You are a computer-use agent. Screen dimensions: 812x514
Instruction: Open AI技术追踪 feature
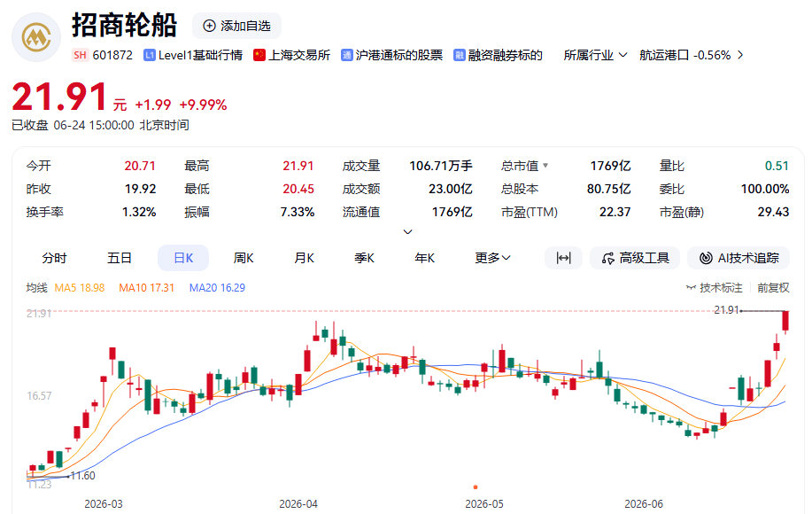(739, 258)
